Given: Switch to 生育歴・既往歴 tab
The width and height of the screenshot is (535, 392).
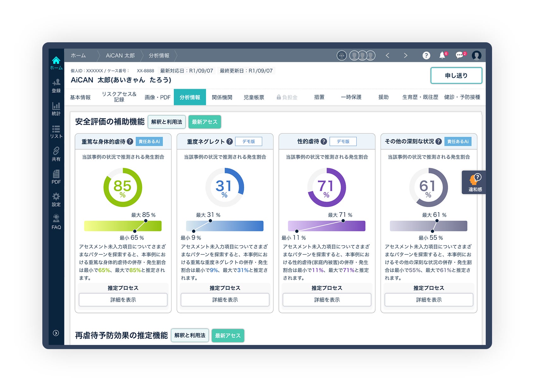Looking at the screenshot, I should 420,97.
